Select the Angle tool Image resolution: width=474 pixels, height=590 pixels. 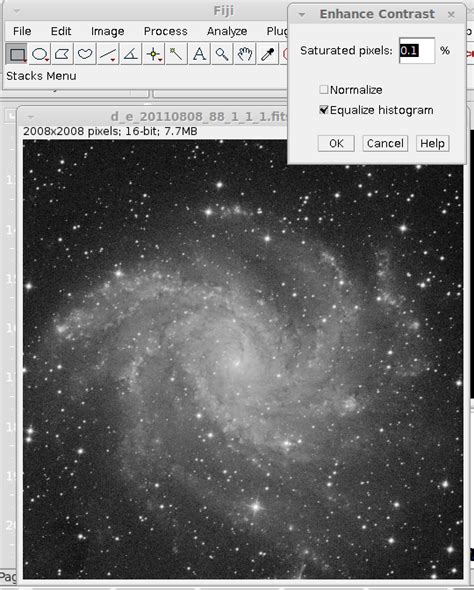click(131, 54)
